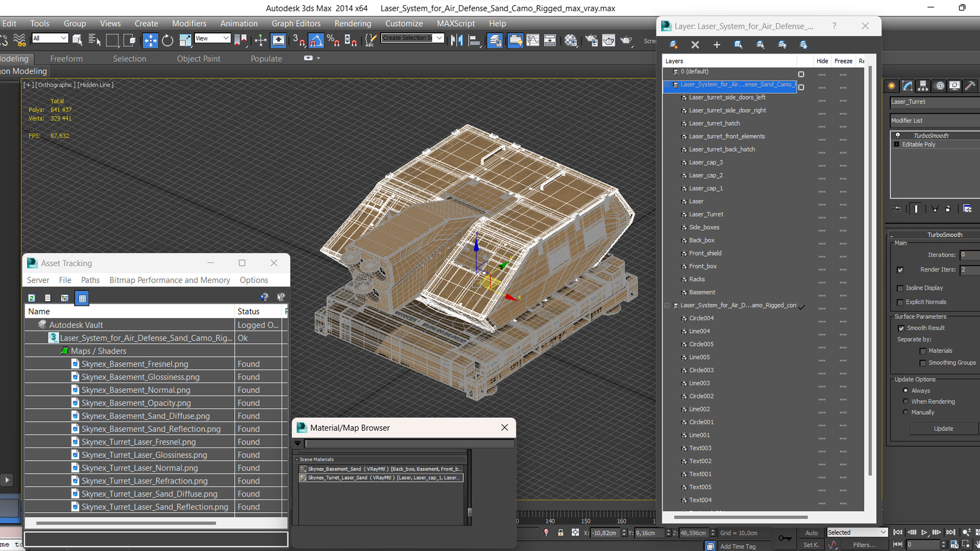The height and width of the screenshot is (551, 980).
Task: Switch to the Hierarchy panel tab
Action: tap(923, 86)
